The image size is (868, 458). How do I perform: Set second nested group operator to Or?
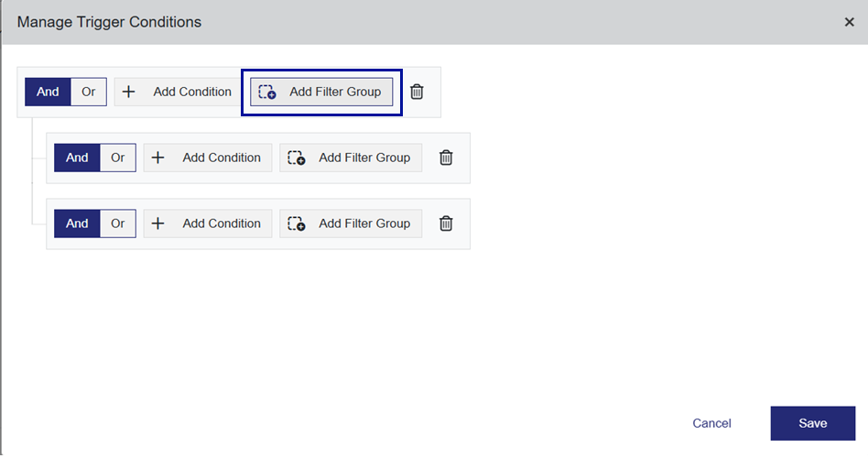coord(118,224)
